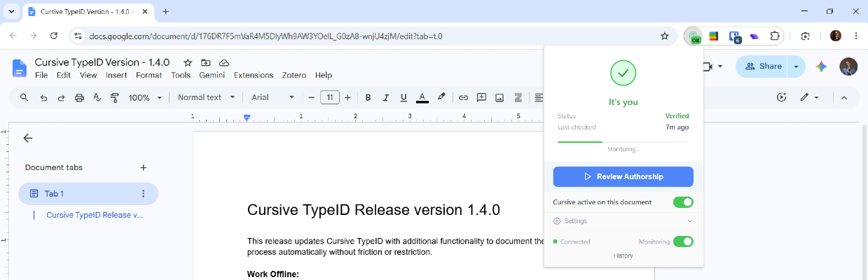Open the editing mode pencil dropdown
868x280 pixels.
(809, 97)
